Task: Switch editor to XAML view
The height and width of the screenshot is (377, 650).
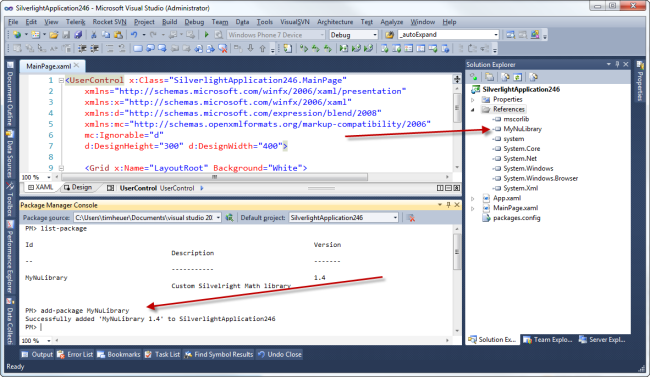Action: click(x=40, y=187)
